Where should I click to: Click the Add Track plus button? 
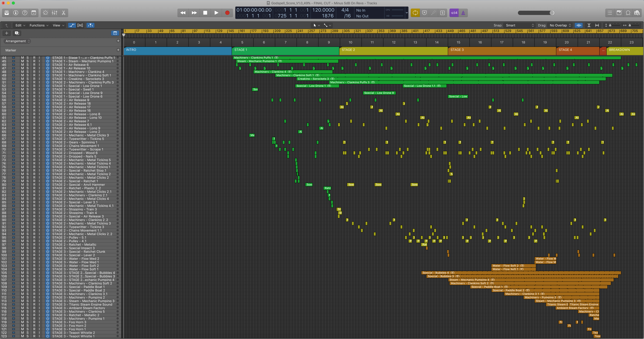[7, 33]
